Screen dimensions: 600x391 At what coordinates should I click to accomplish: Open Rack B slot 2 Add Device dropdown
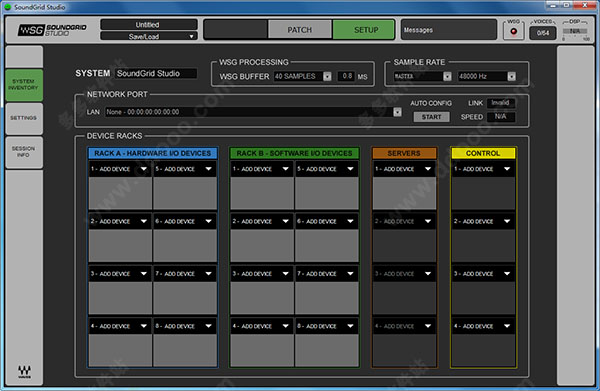pyautogui.click(x=261, y=221)
